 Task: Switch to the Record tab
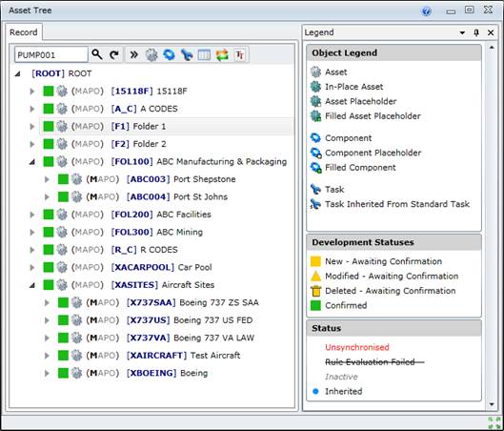pyautogui.click(x=24, y=32)
